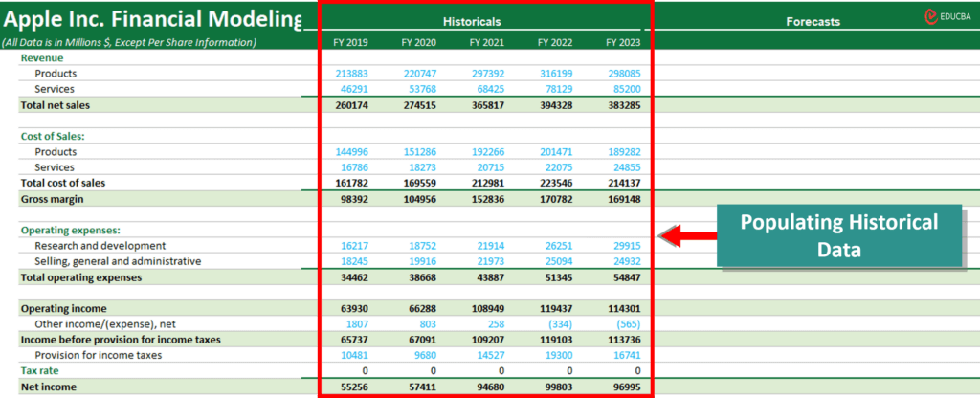Click the Gross margin row label

pyautogui.click(x=52, y=199)
